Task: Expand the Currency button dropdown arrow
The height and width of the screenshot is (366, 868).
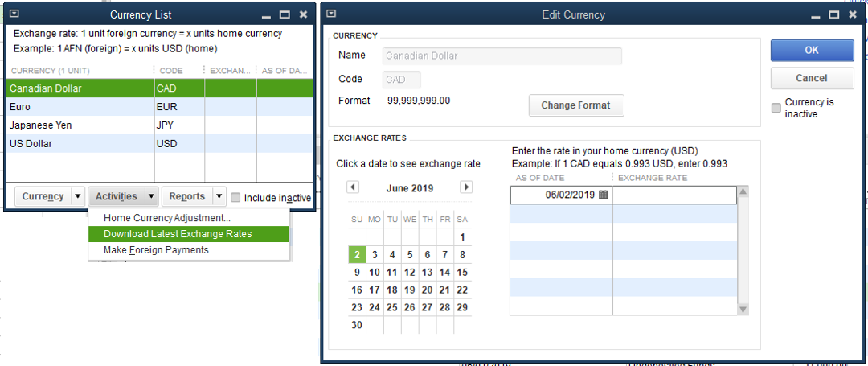Action: tap(77, 196)
